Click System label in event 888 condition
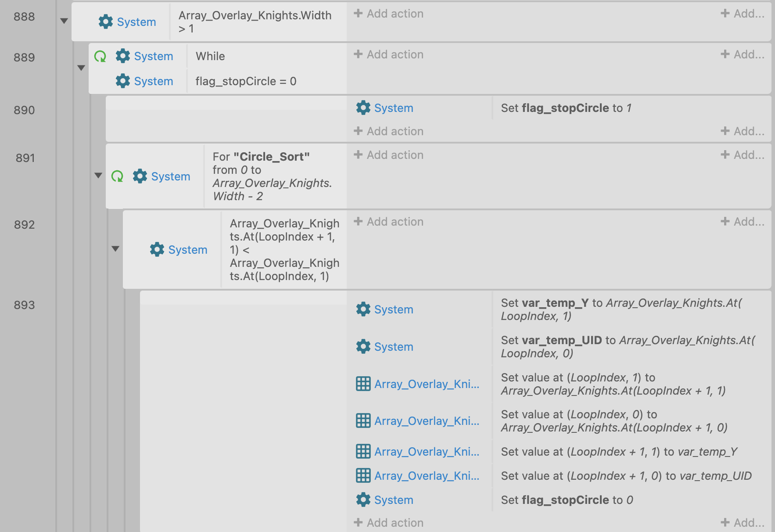The height and width of the screenshot is (532, 775). click(136, 22)
